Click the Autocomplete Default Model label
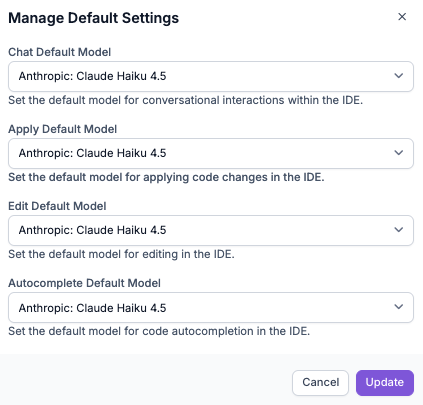 (84, 283)
